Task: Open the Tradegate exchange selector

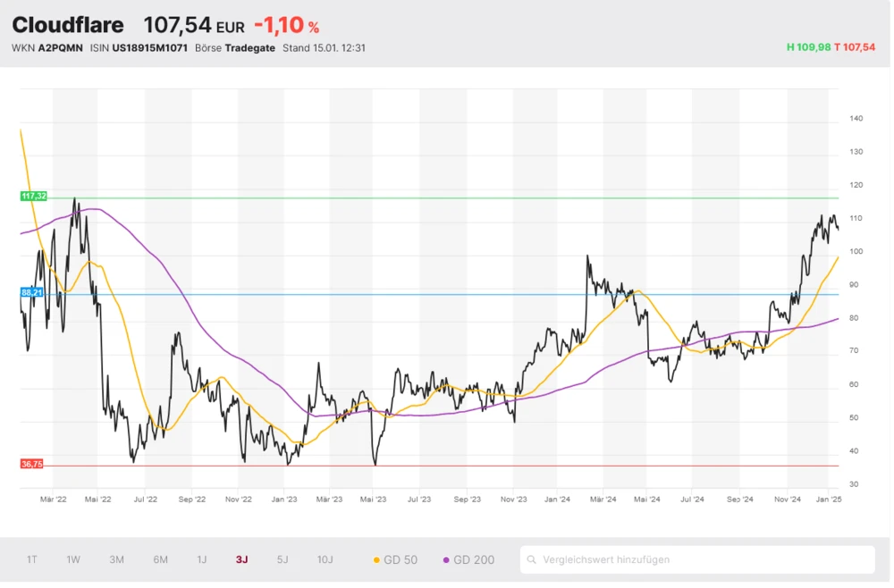Action: tap(249, 48)
